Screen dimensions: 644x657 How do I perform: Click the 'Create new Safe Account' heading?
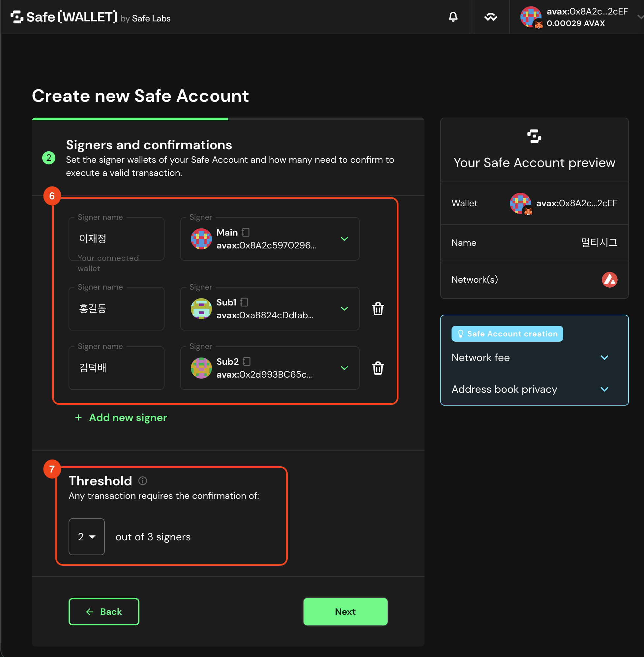point(140,96)
